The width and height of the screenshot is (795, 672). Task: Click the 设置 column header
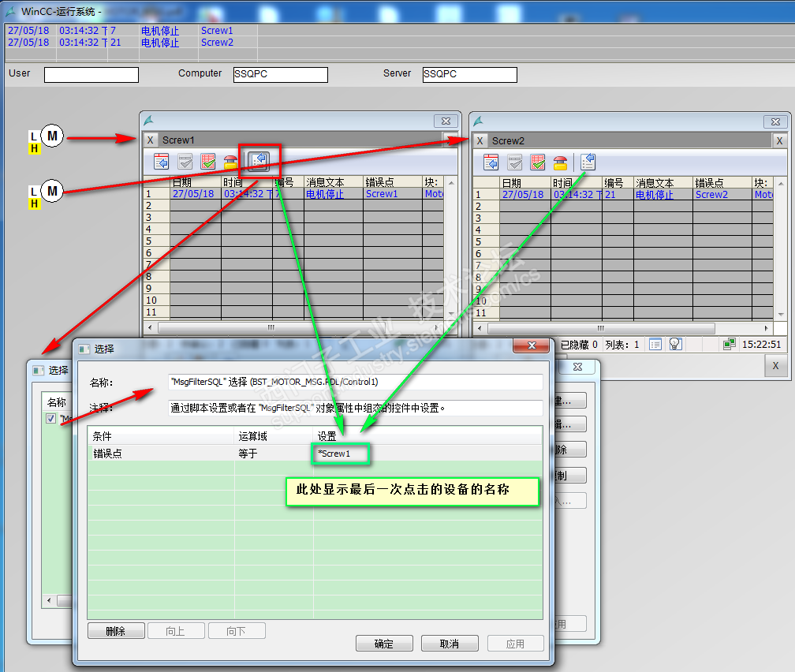pyautogui.click(x=428, y=436)
